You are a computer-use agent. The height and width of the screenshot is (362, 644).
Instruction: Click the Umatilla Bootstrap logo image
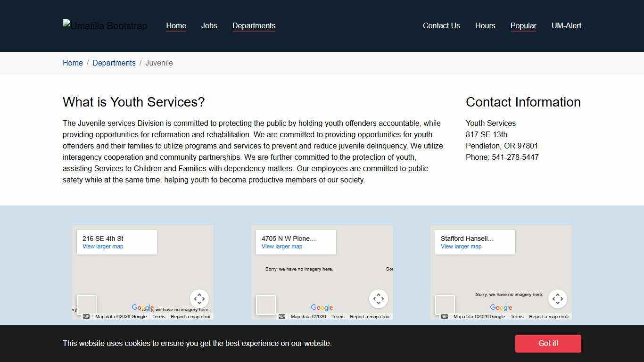[105, 25]
